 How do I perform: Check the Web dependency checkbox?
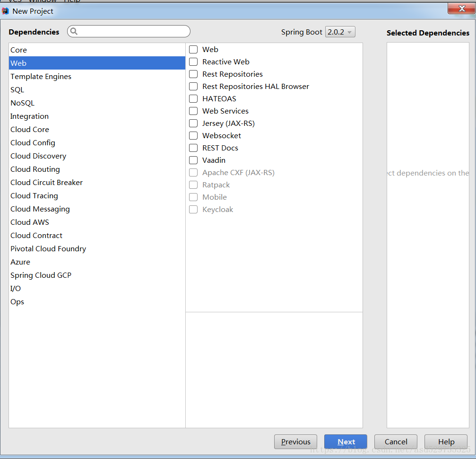(193, 49)
